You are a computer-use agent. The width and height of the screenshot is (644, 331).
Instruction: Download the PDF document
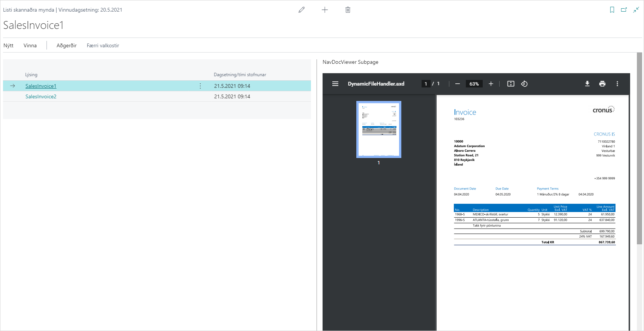(x=587, y=84)
